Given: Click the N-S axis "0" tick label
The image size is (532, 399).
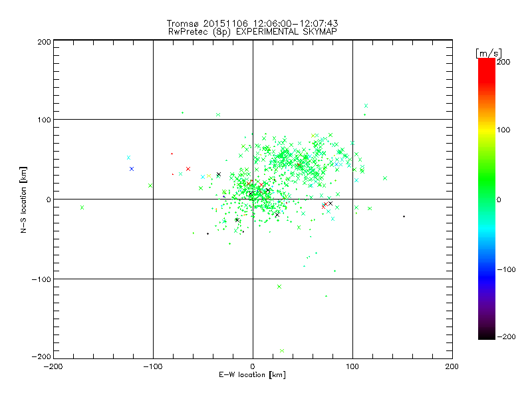Looking at the screenshot, I should click(49, 200).
